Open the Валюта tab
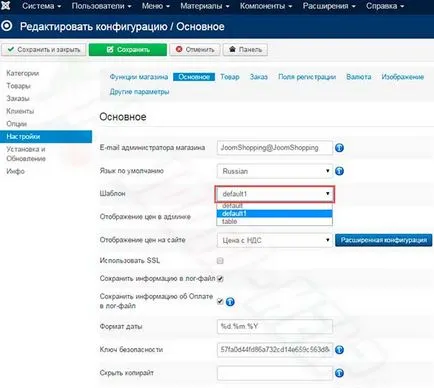The image size is (434, 388). [359, 77]
